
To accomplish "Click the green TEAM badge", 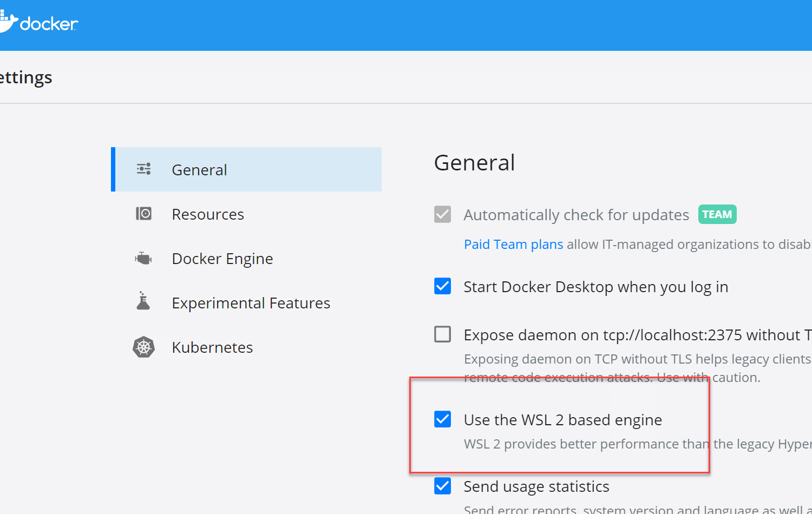I will coord(717,214).
